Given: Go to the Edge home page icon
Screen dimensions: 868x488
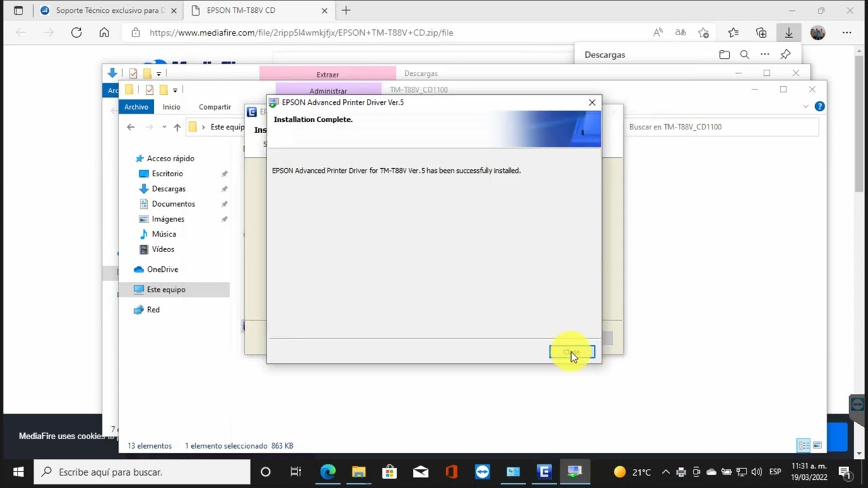Looking at the screenshot, I should (x=104, y=33).
